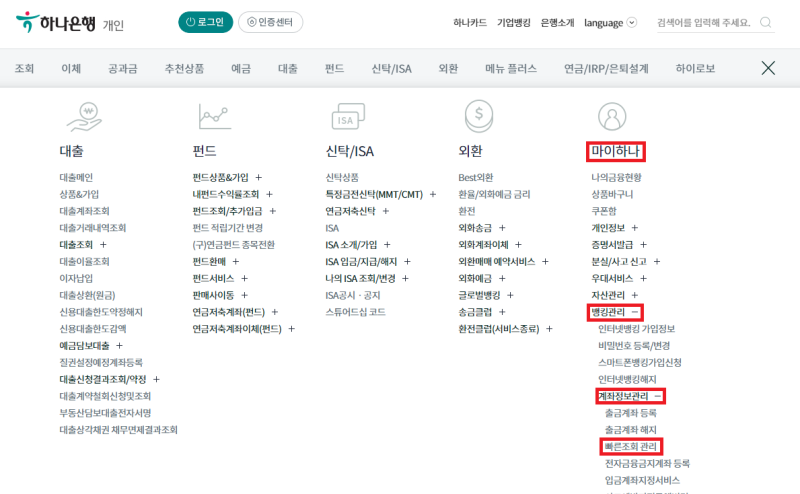800x494 pixels.
Task: Open the 대출메인 link
Action: tap(76, 177)
